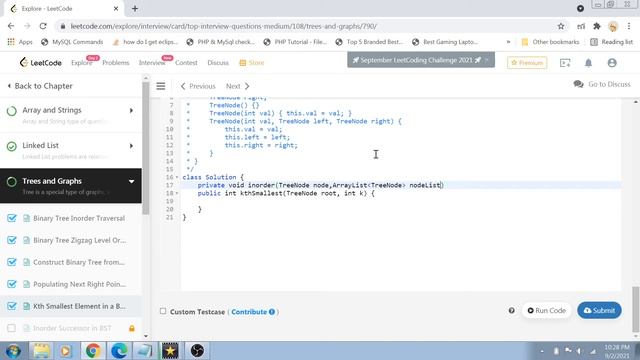Open the Reading list
This screenshot has height=360, width=640.
(611, 42)
